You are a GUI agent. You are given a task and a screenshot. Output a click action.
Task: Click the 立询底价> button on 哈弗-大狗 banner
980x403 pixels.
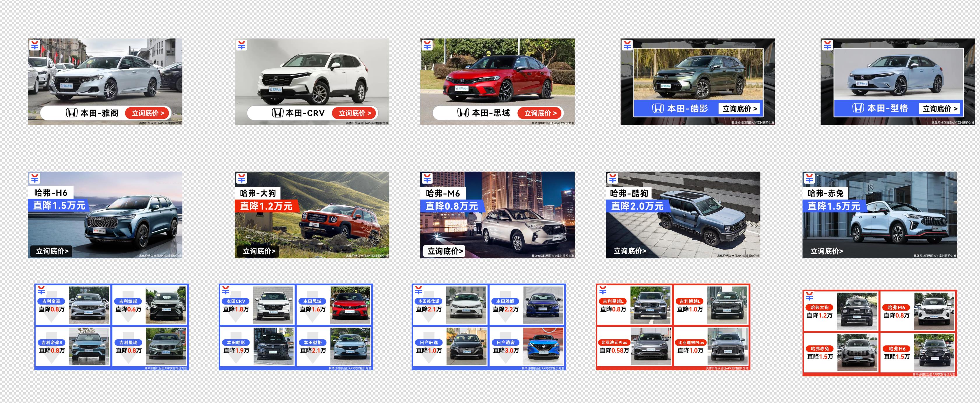pyautogui.click(x=259, y=251)
